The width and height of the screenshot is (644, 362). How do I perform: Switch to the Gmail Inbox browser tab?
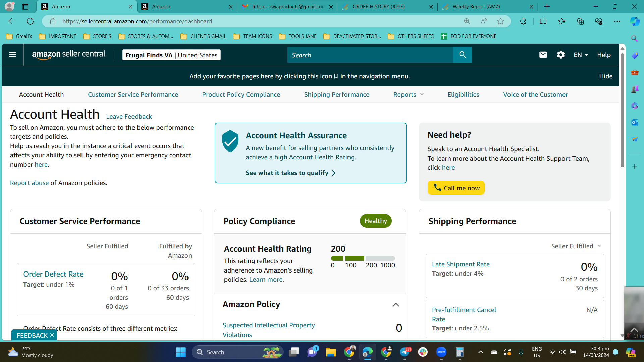(x=287, y=7)
